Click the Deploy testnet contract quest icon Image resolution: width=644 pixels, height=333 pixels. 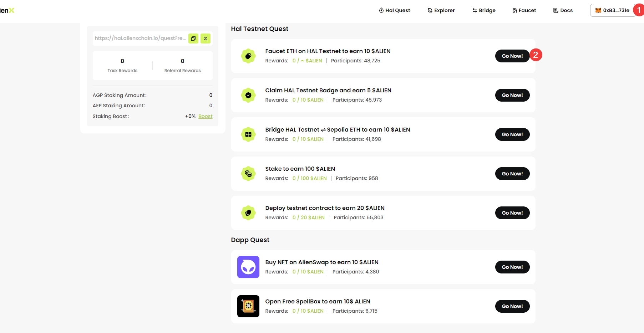[x=248, y=213]
